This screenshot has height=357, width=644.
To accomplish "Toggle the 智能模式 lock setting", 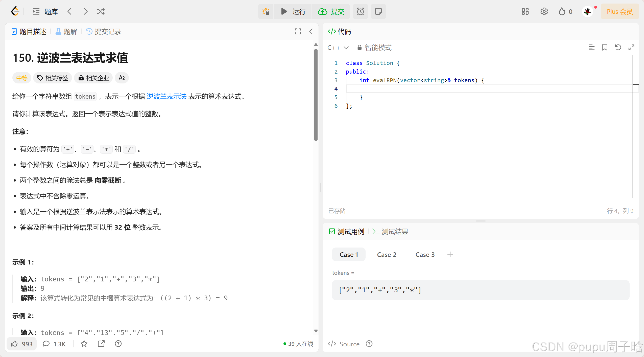I will (x=374, y=48).
